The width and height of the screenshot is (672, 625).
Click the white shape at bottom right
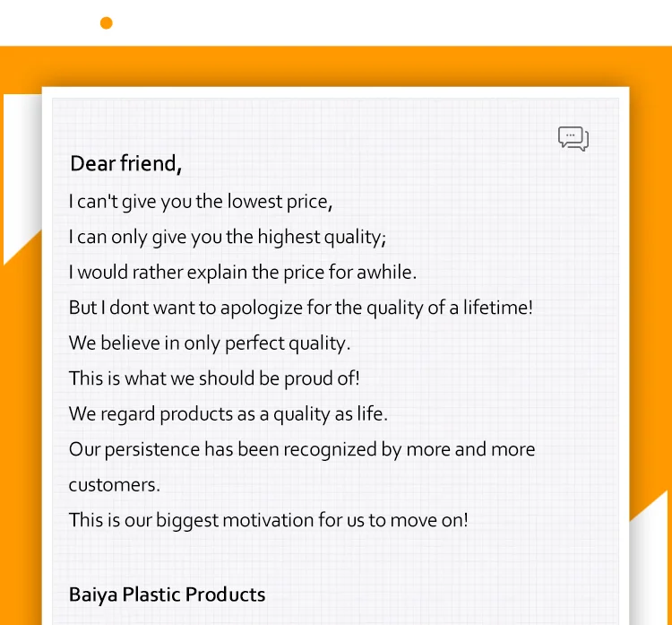(x=648, y=565)
